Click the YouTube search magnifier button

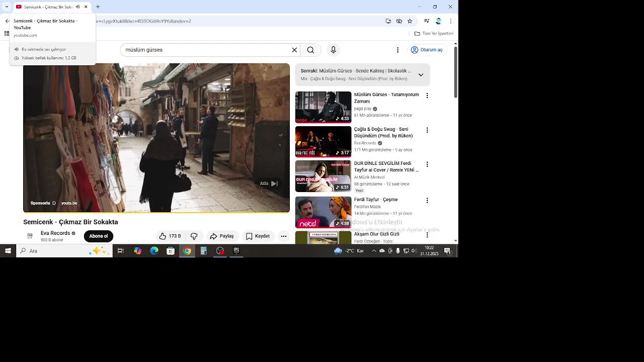point(310,50)
